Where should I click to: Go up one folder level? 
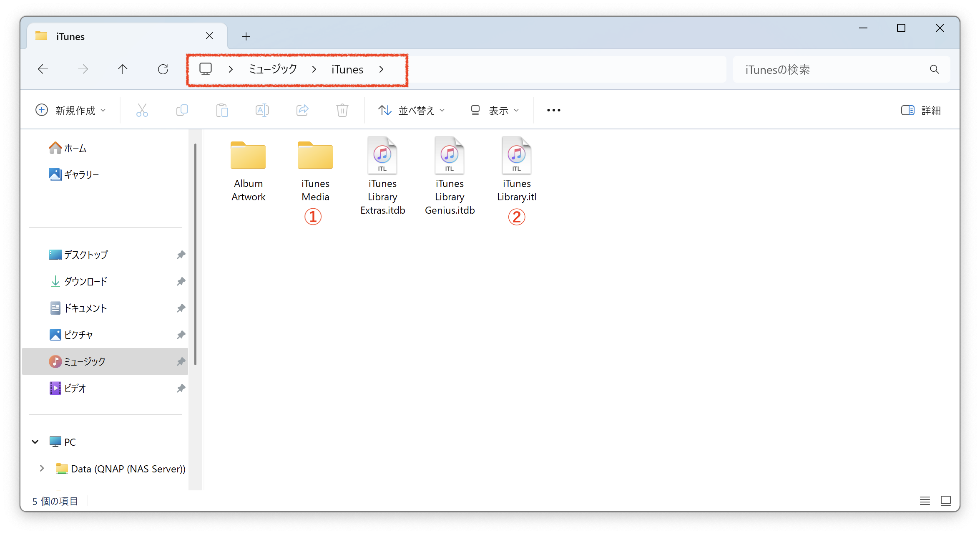[x=123, y=69]
